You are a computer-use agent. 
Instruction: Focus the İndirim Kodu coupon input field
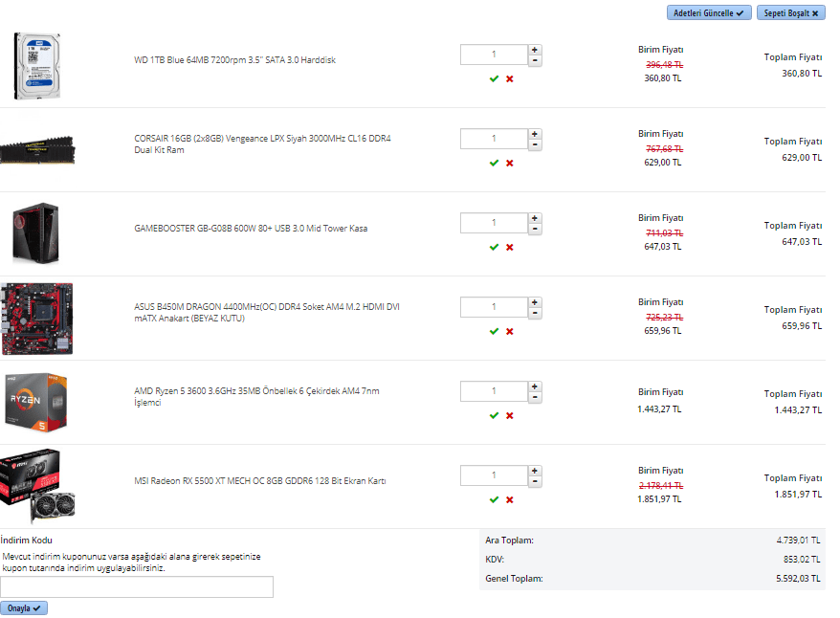(137, 586)
